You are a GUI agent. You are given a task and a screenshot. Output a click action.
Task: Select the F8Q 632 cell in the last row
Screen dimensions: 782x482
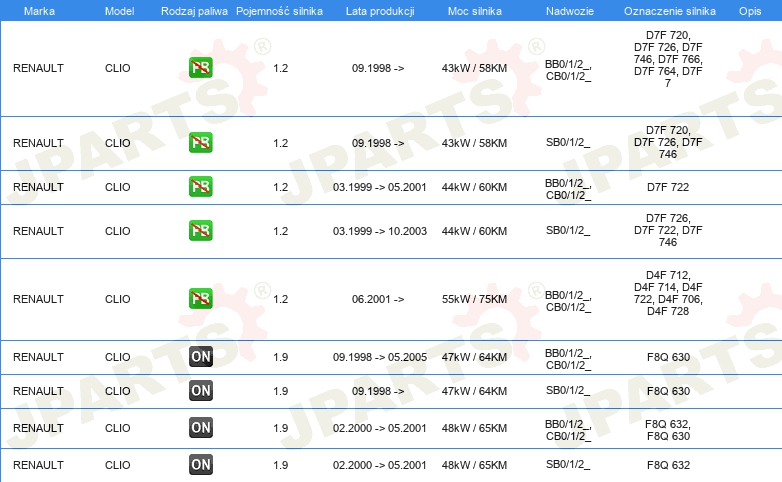pos(668,465)
